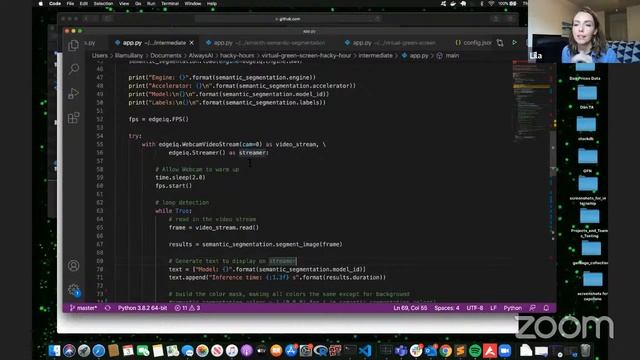
Task: Select the Python 3.8.2 64-bit interpreter status item
Action: [142, 308]
